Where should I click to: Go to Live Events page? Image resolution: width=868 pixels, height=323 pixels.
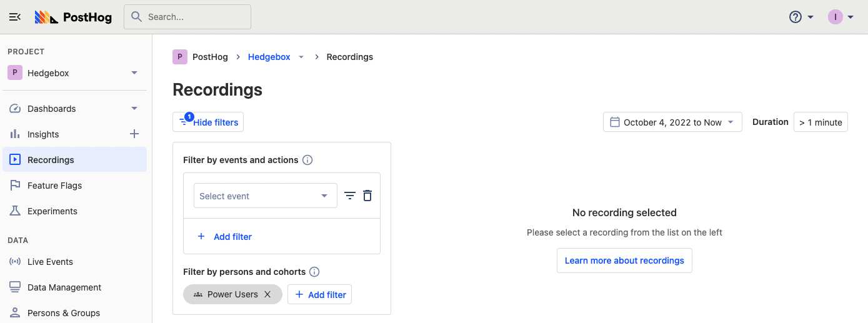50,262
